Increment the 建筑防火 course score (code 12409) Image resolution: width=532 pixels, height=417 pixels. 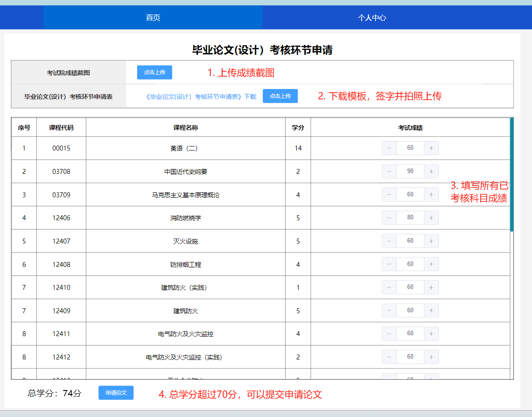431,311
